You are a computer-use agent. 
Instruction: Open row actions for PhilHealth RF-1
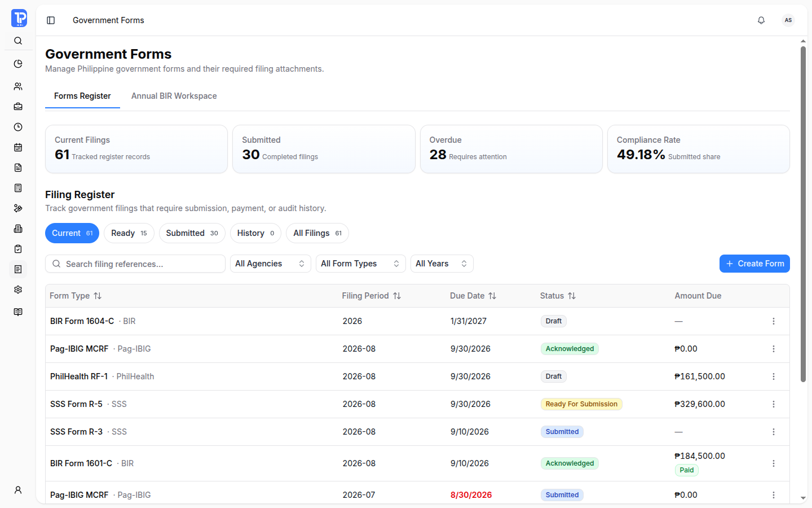click(774, 376)
